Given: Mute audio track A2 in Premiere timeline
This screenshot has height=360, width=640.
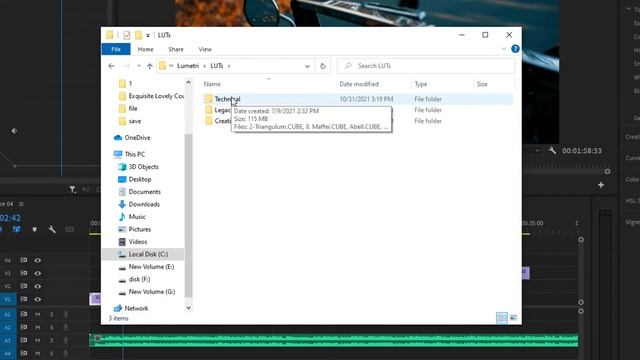Looking at the screenshot, I should pos(38,328).
